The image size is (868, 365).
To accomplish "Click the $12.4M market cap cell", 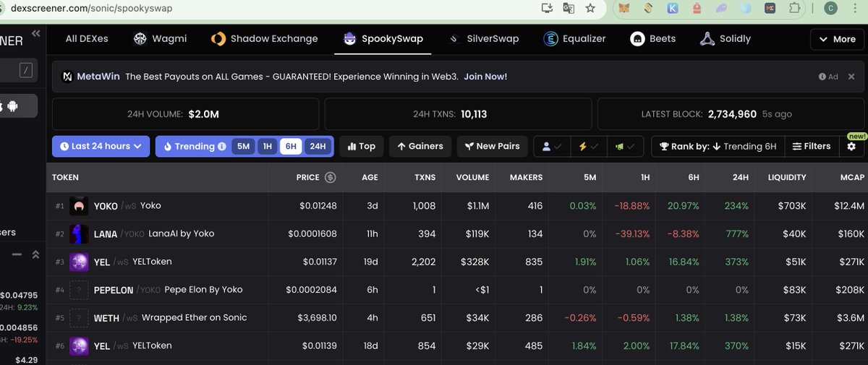I will pos(849,206).
